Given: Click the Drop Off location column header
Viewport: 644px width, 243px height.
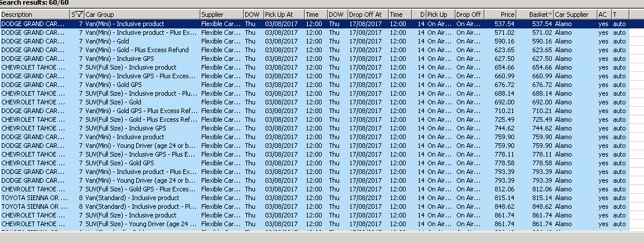Looking at the screenshot, I should 470,15.
